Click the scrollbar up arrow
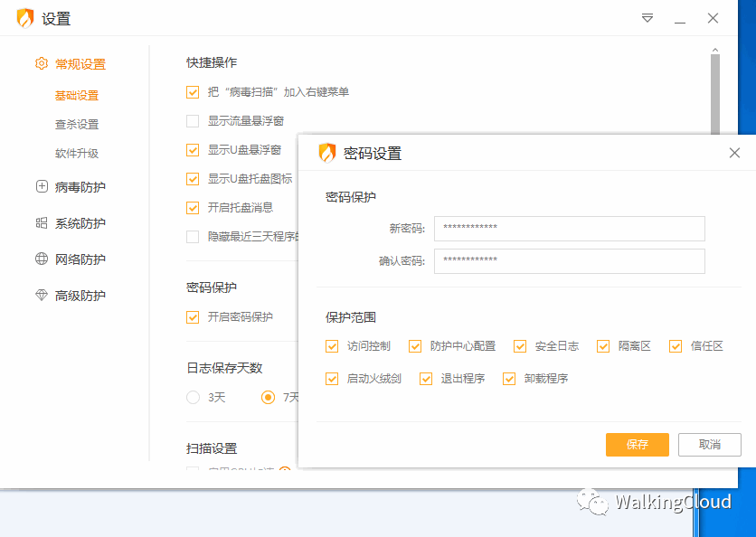This screenshot has height=537, width=756. tap(715, 50)
